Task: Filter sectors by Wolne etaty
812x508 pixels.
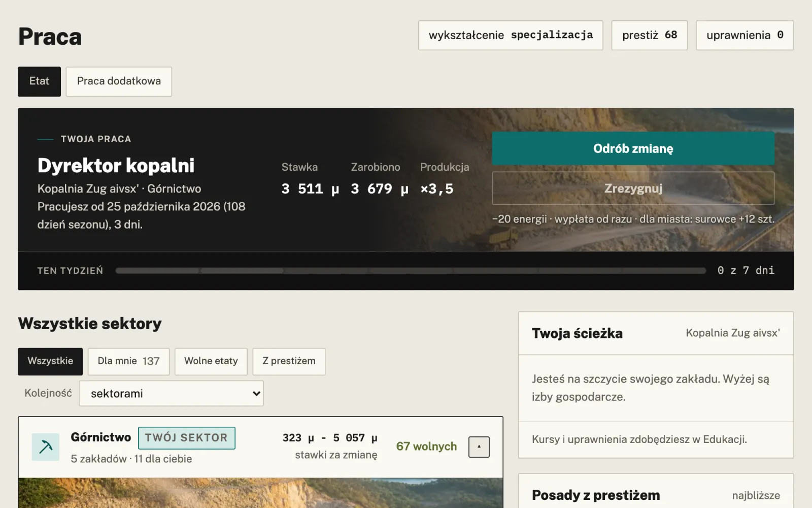Action: point(211,361)
